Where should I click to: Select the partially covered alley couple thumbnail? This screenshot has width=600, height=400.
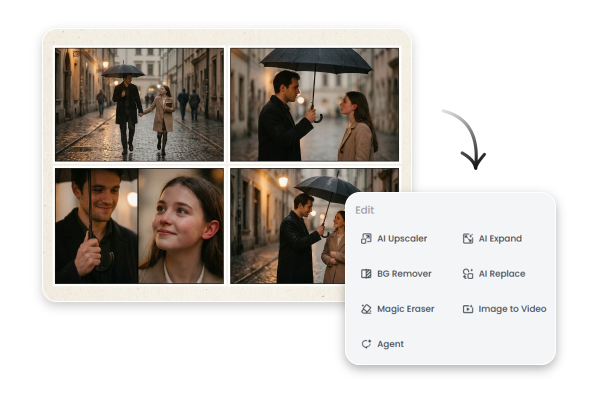tap(288, 226)
